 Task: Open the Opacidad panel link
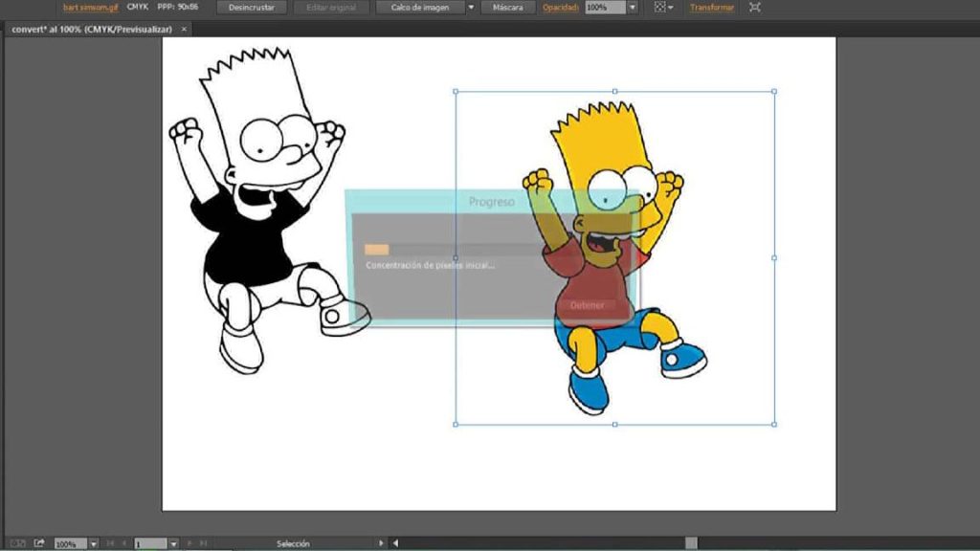561,8
